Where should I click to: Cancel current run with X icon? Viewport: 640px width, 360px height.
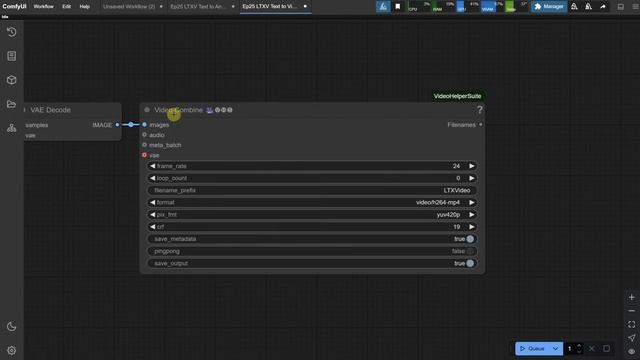591,349
